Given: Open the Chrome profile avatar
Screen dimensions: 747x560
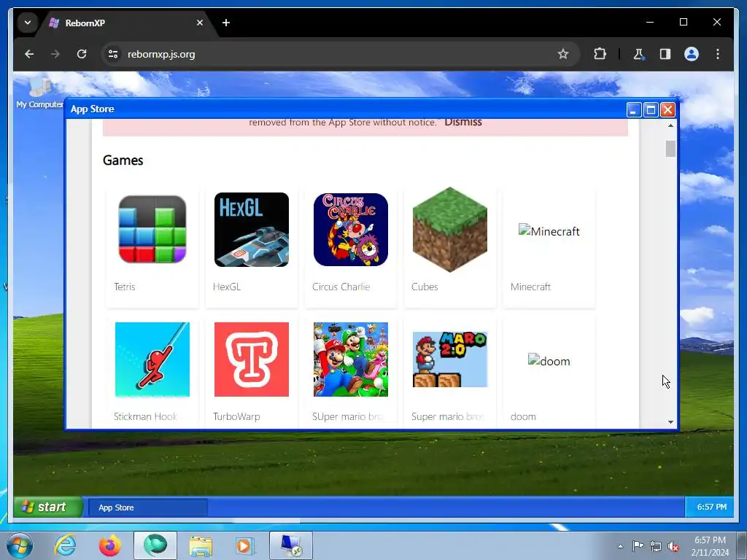Looking at the screenshot, I should point(692,54).
